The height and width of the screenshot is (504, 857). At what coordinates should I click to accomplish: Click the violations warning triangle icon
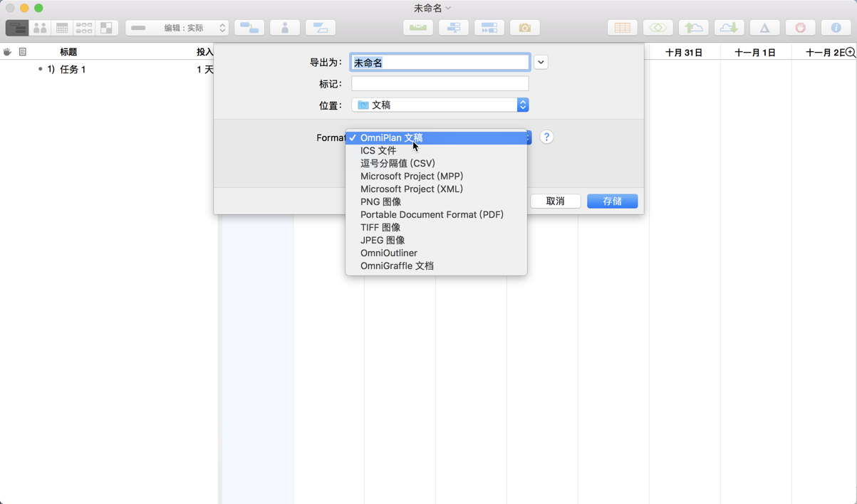pyautogui.click(x=764, y=27)
